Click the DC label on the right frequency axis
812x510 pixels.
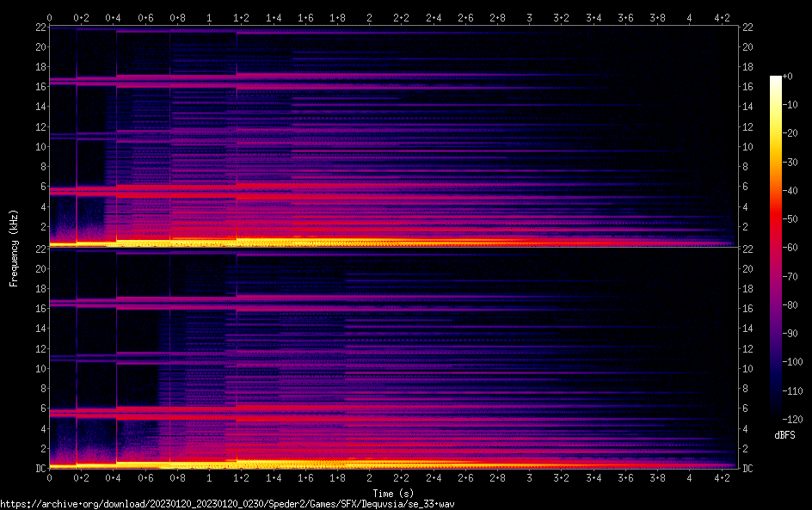click(748, 469)
